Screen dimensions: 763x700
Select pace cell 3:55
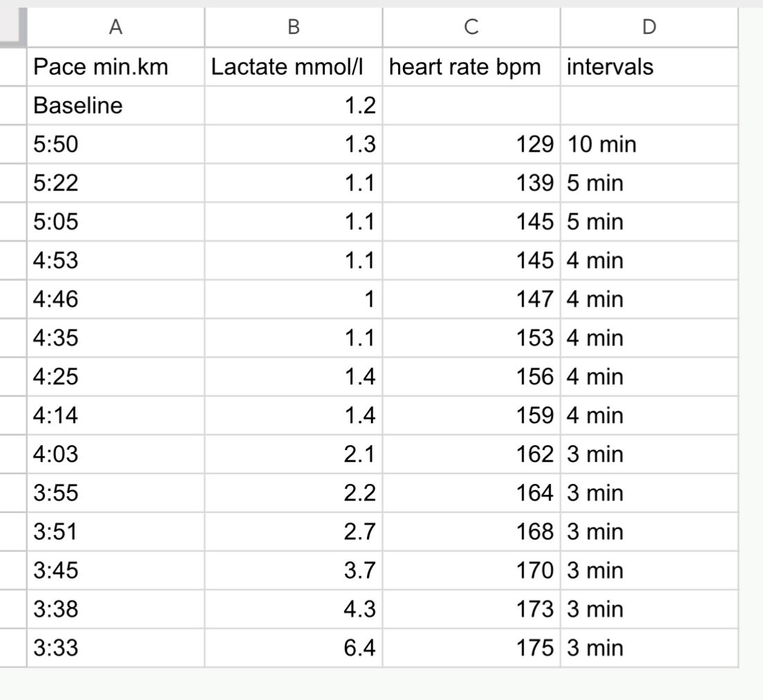pyautogui.click(x=116, y=493)
